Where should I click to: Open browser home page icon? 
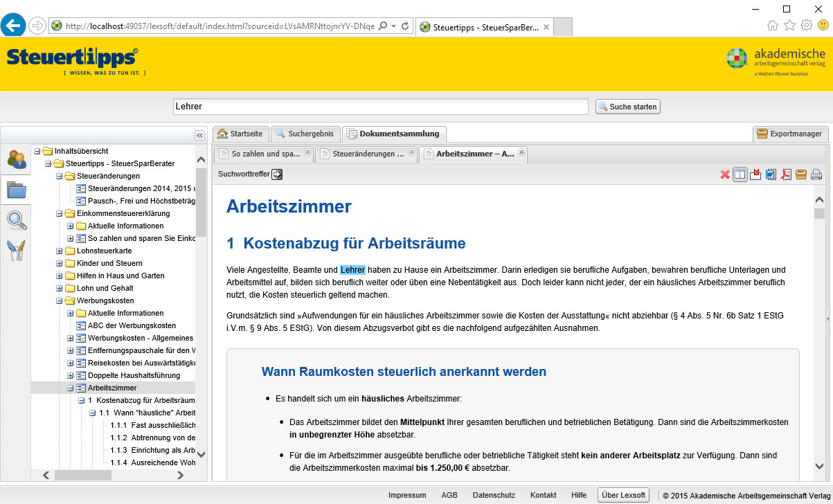click(x=773, y=26)
